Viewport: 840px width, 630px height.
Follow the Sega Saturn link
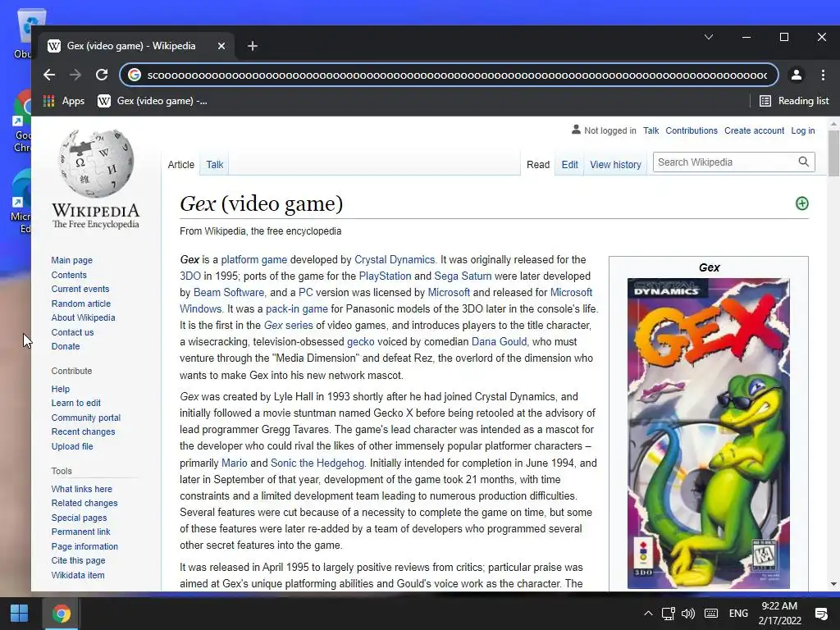463,276
